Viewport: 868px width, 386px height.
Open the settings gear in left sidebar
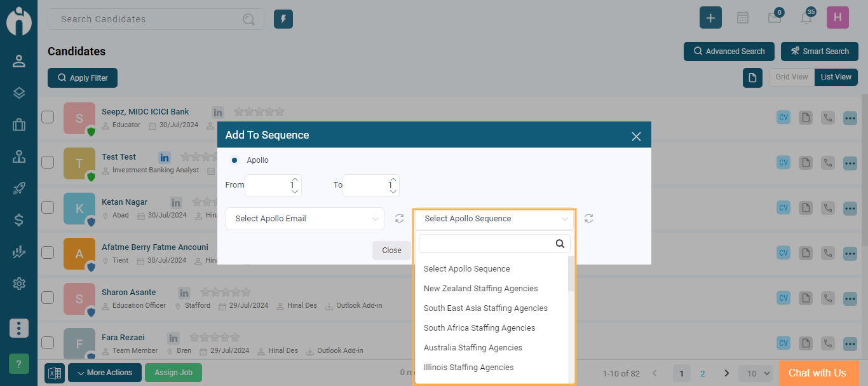coord(18,284)
